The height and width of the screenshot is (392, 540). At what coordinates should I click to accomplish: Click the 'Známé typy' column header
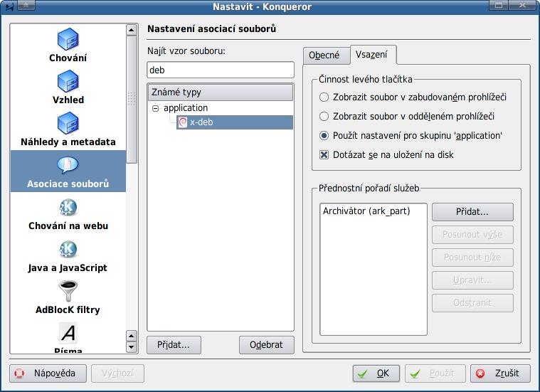click(x=221, y=92)
